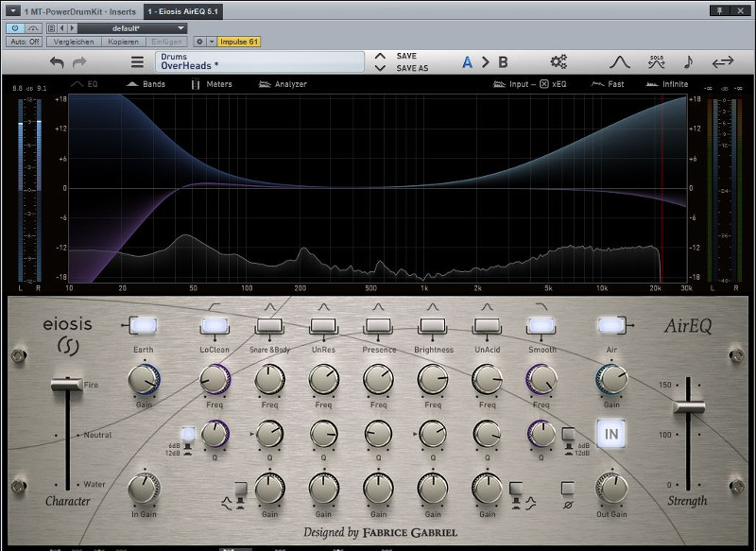Click the redo arrow in AirEQ toolbar
The width and height of the screenshot is (756, 551).
pyautogui.click(x=79, y=62)
